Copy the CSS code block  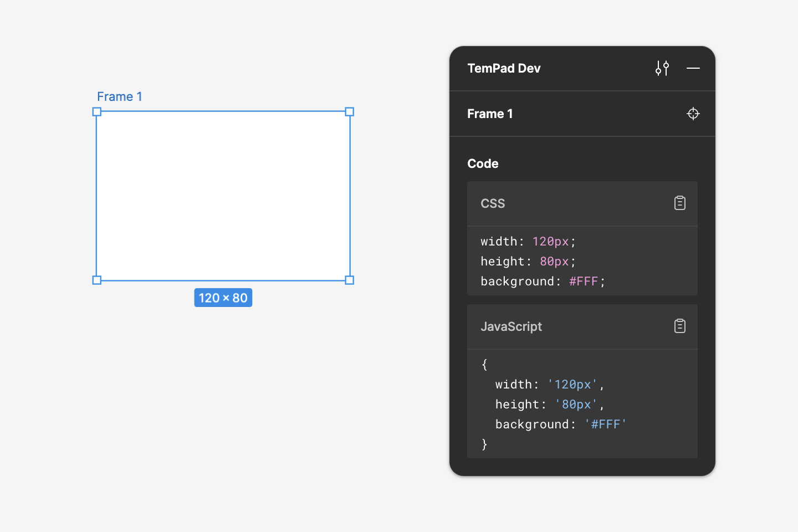(679, 203)
